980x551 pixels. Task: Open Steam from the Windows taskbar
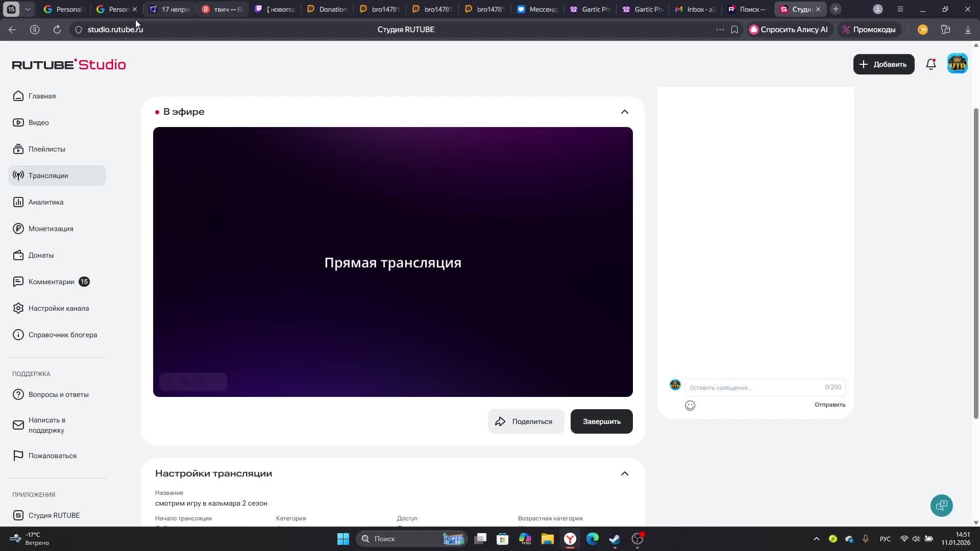click(x=615, y=539)
